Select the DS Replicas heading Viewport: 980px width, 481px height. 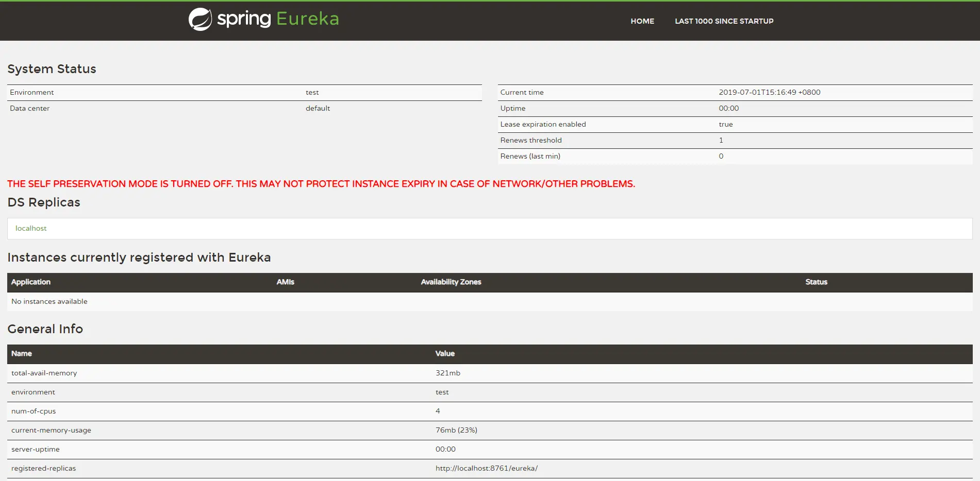click(x=44, y=202)
